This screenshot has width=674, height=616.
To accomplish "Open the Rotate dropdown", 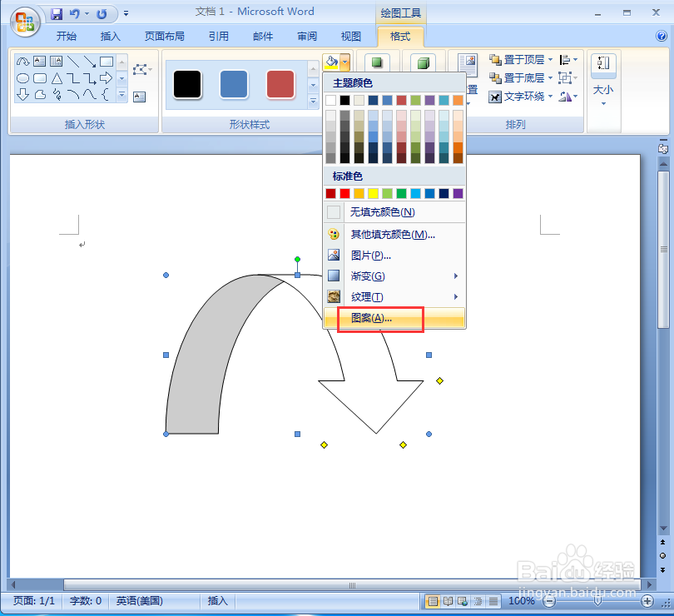I will click(568, 97).
